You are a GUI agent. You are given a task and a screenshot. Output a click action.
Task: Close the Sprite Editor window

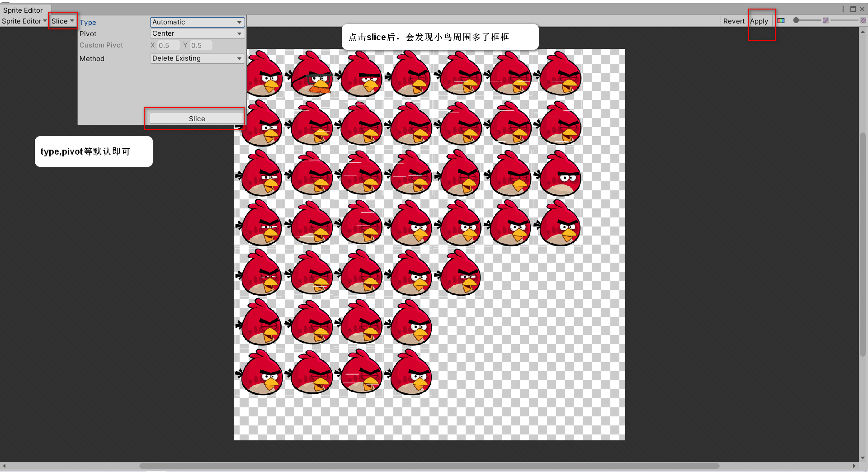(x=862, y=9)
